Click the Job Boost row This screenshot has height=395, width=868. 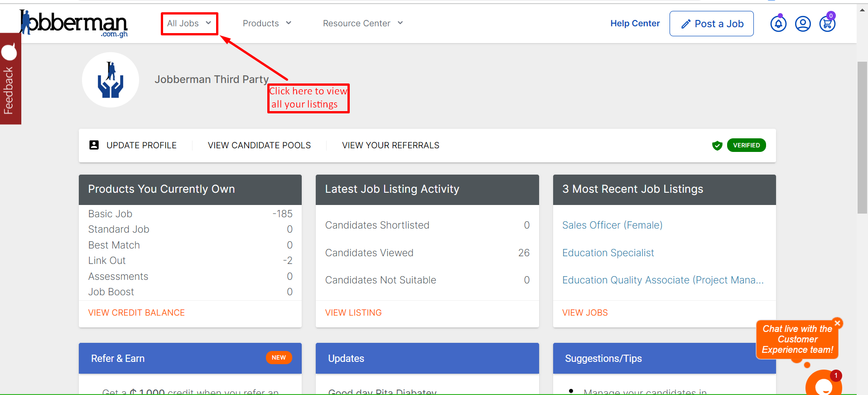tap(190, 292)
